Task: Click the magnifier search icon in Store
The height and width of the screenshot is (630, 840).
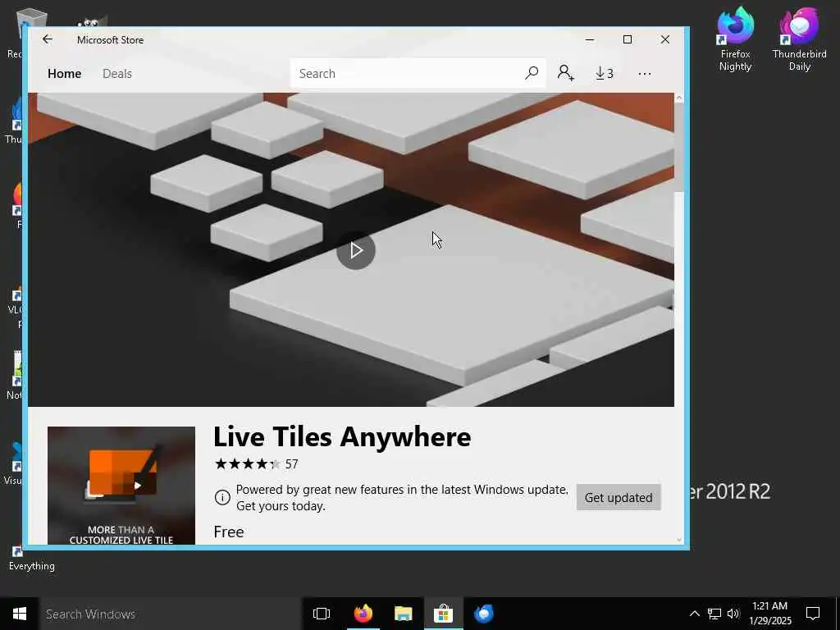Action: click(x=532, y=73)
